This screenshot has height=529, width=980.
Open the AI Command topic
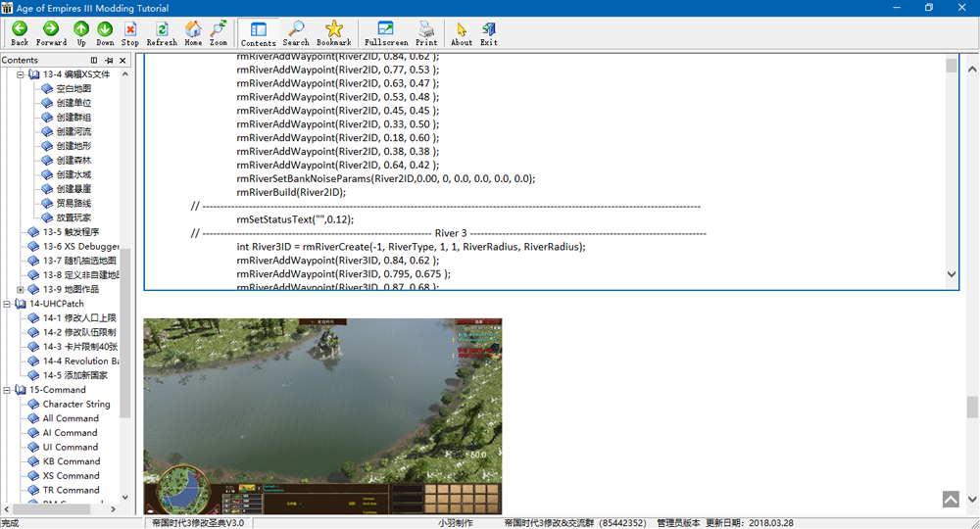point(70,433)
